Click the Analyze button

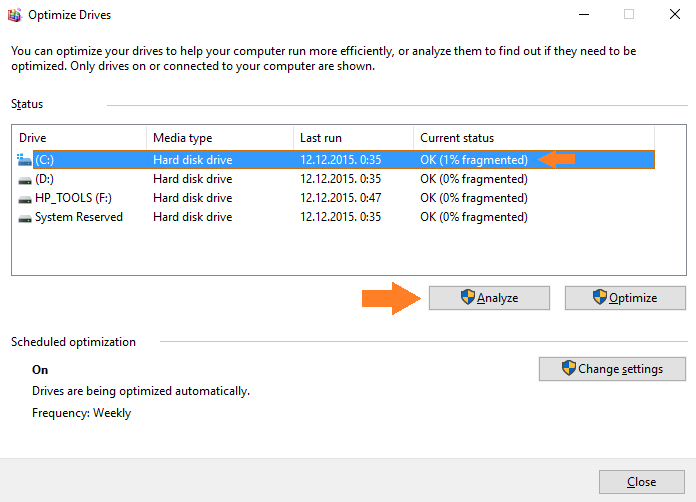[x=489, y=298]
